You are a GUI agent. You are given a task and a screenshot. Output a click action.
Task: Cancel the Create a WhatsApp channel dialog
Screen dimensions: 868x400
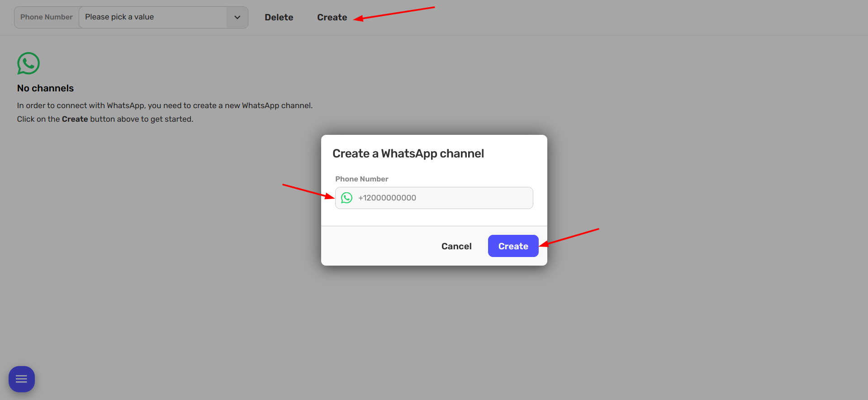point(456,246)
